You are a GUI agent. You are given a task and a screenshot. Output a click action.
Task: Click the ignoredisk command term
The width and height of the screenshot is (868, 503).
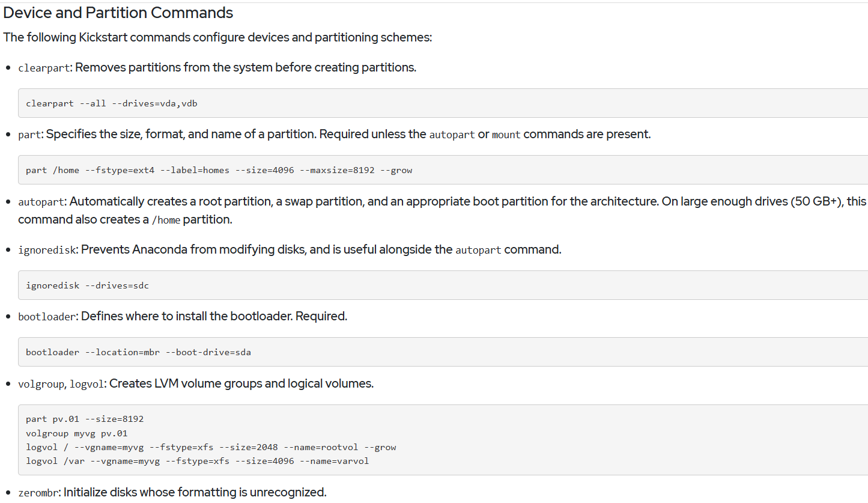pyautogui.click(x=46, y=250)
